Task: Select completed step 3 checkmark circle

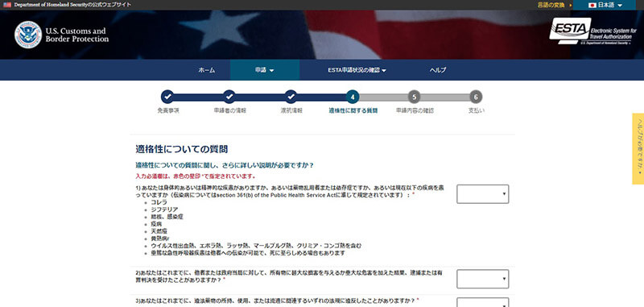Action: point(291,97)
